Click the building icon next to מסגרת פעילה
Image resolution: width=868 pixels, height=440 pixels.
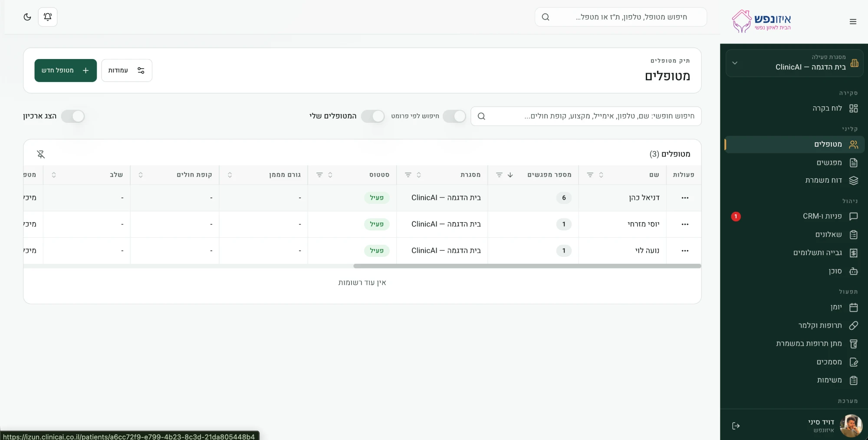click(854, 63)
